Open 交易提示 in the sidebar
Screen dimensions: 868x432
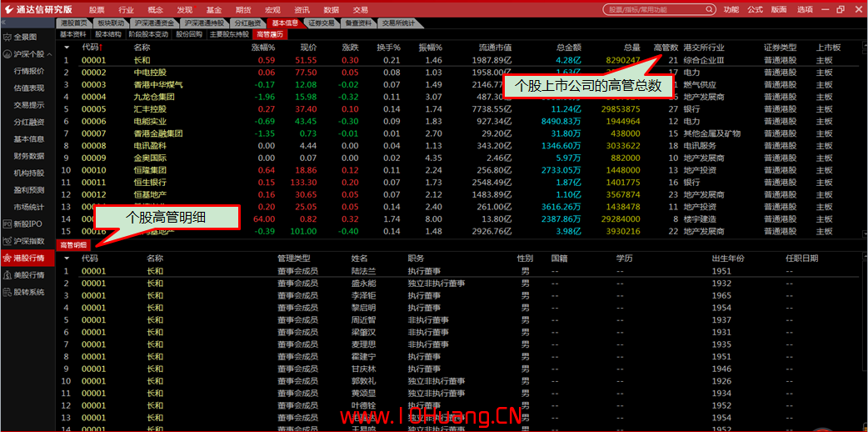click(x=29, y=105)
